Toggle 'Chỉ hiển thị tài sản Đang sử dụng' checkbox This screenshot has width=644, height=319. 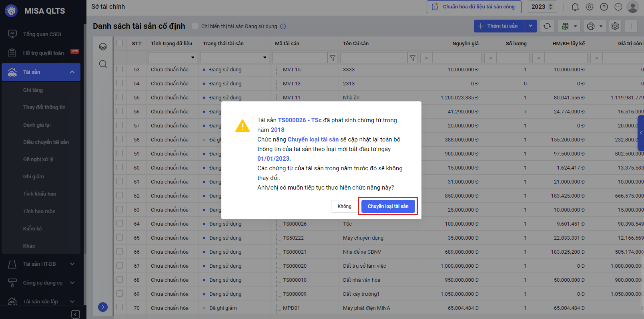tap(195, 26)
